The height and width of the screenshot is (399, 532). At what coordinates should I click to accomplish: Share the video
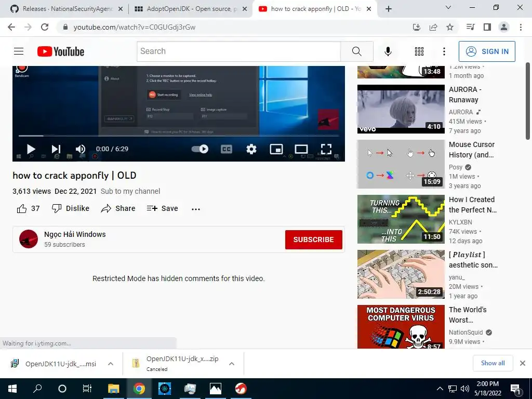coord(118,208)
